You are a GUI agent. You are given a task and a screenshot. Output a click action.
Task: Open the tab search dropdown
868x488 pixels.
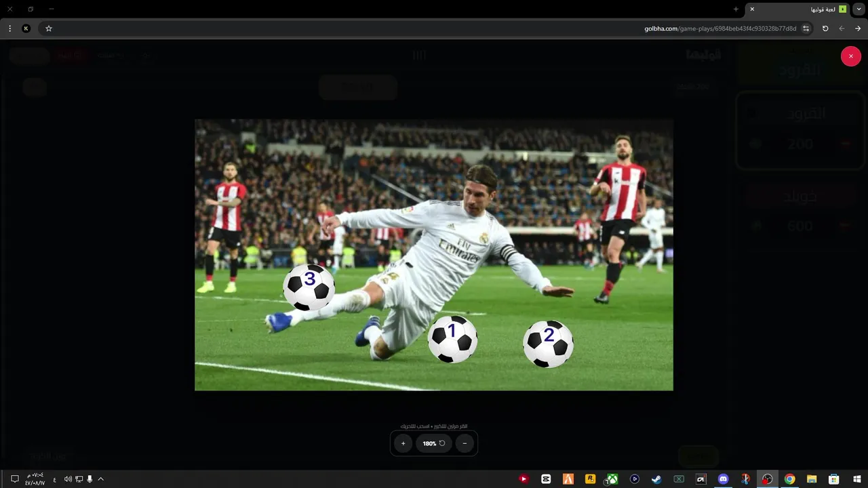pyautogui.click(x=859, y=9)
